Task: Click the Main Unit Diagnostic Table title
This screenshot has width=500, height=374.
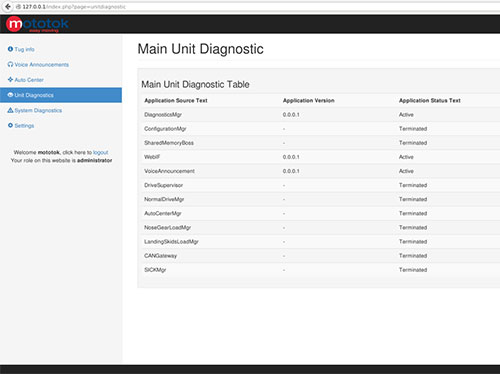Action: (195, 84)
